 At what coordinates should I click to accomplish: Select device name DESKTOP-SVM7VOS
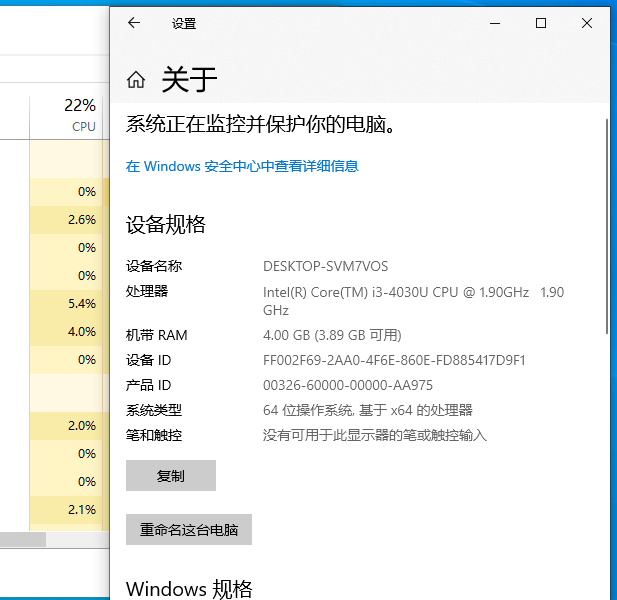(x=325, y=266)
